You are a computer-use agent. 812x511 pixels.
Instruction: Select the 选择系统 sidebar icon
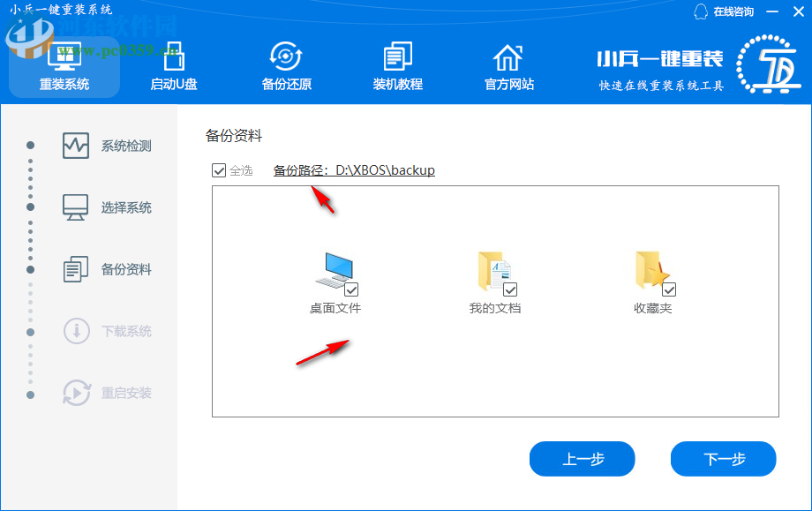tap(77, 207)
